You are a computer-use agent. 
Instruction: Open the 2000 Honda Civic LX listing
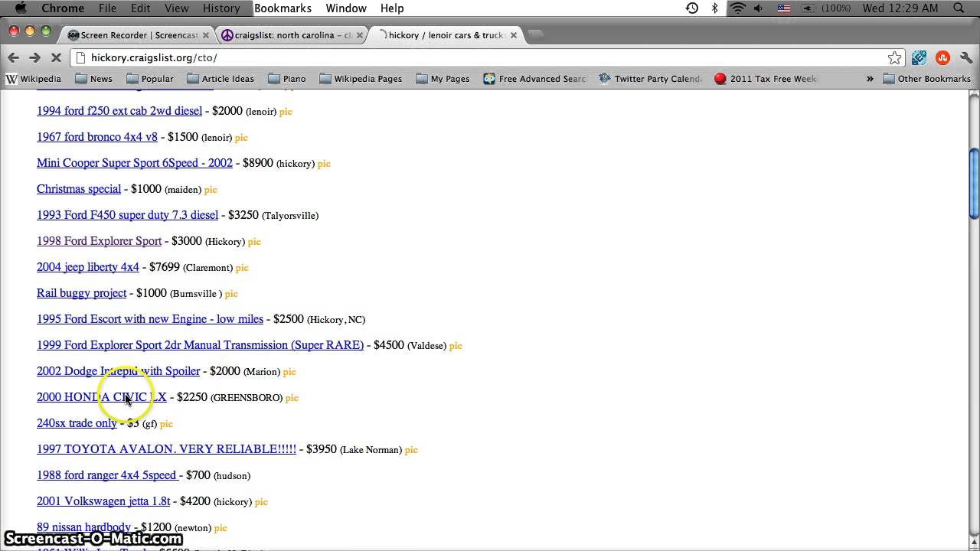click(x=102, y=397)
